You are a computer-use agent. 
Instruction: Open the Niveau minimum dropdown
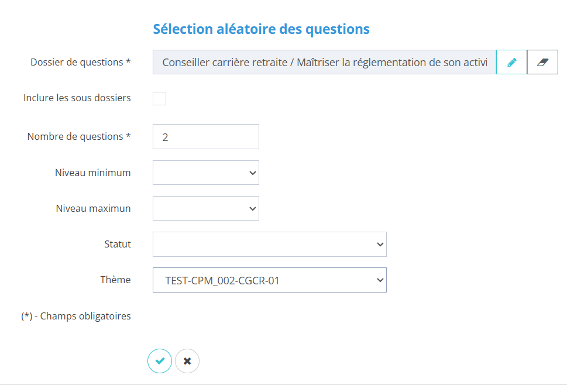click(x=205, y=173)
